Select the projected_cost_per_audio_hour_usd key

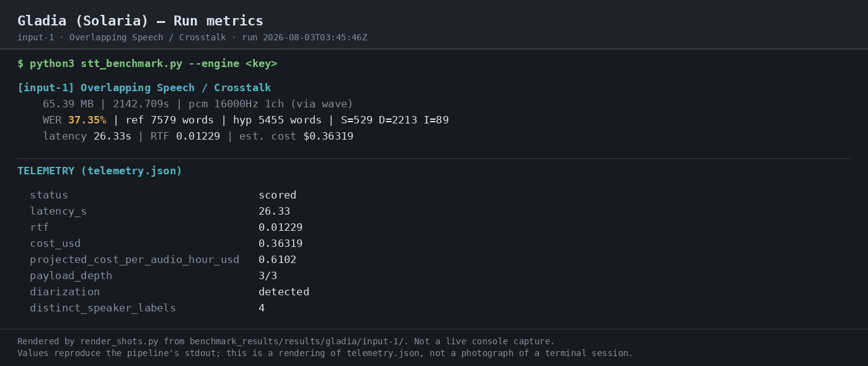point(135,260)
